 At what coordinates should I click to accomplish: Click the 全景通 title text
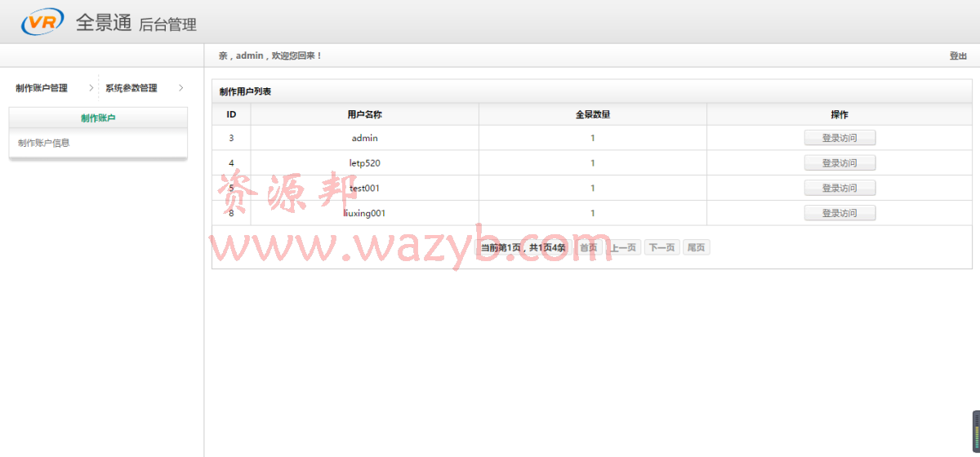pos(104,22)
